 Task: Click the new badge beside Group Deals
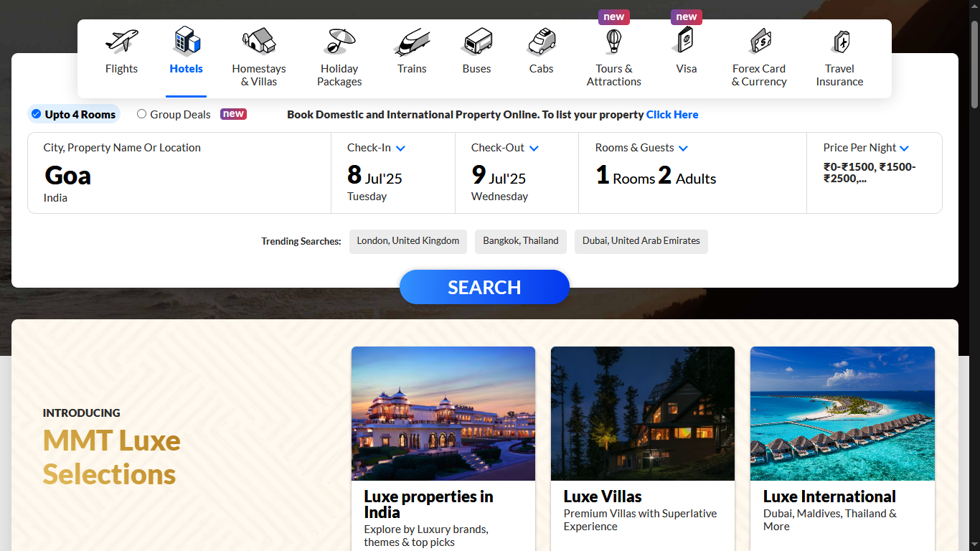coord(233,114)
